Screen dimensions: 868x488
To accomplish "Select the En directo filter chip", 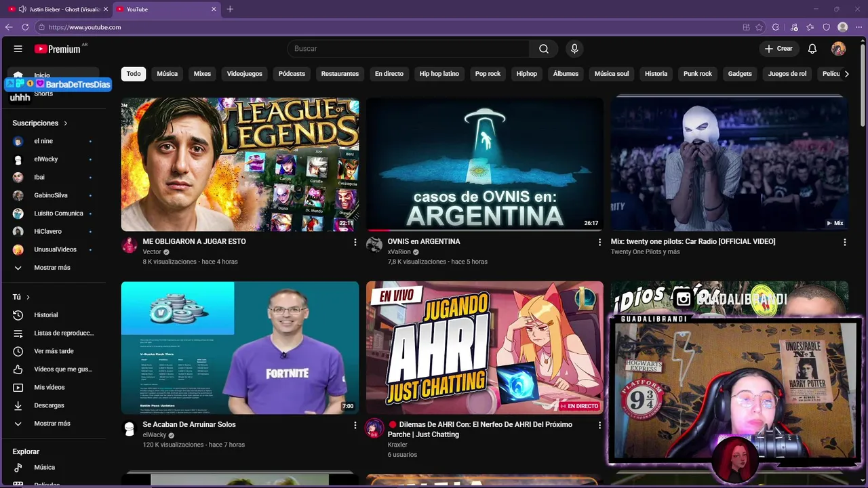I will tap(389, 74).
